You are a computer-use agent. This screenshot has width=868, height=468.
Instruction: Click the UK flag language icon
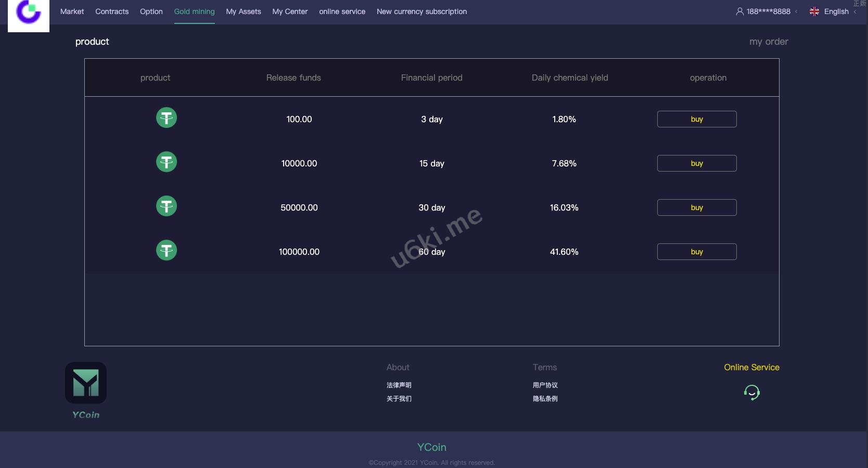coord(814,11)
